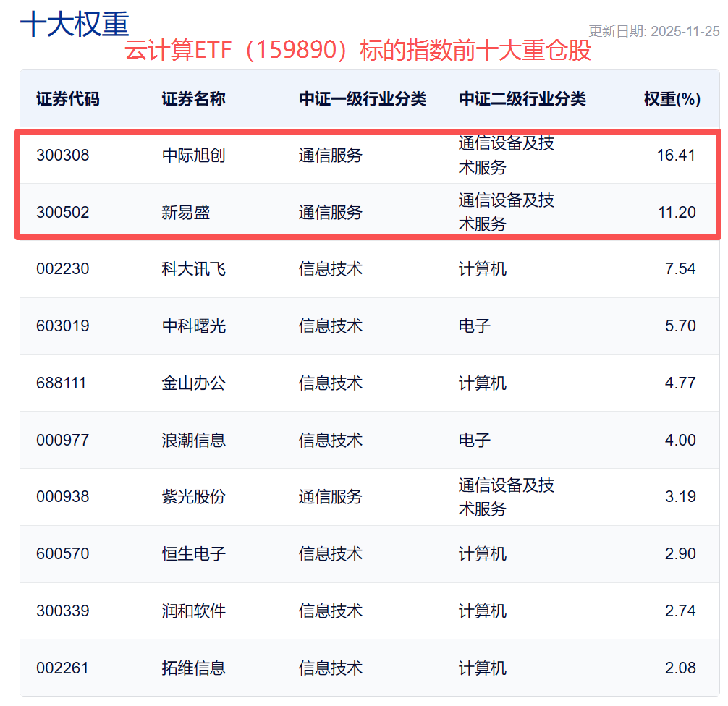This screenshot has width=728, height=706.
Task: Select the 新易盛 stock name
Action: (186, 212)
